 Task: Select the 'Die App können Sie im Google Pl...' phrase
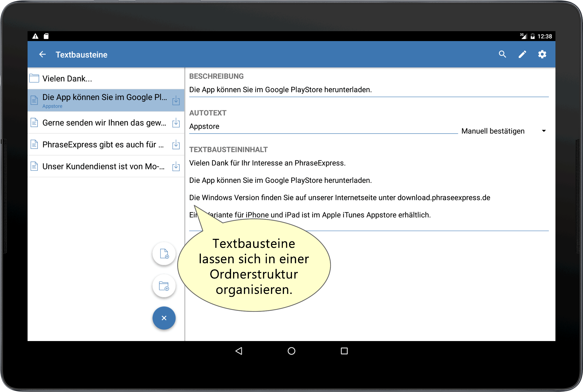pos(106,100)
